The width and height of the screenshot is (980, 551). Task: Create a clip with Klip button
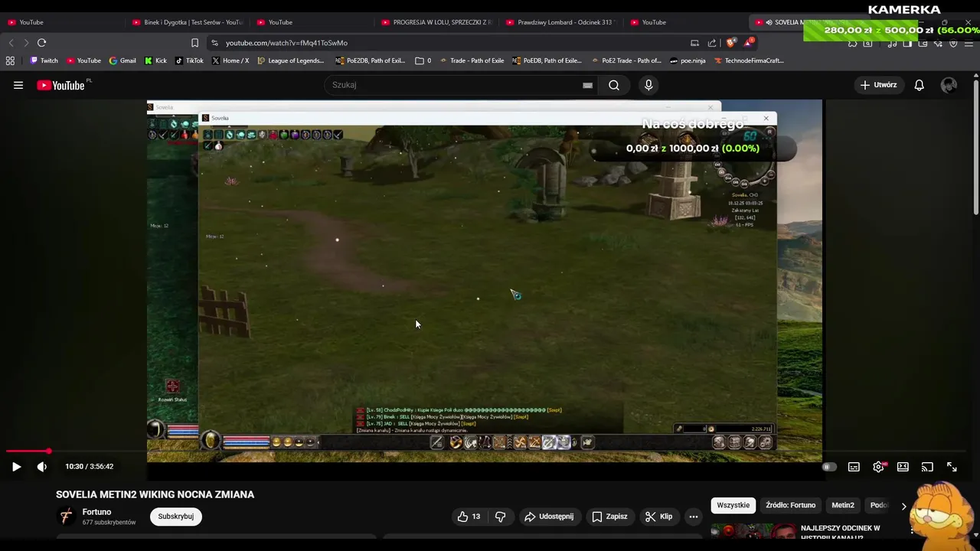coord(658,517)
